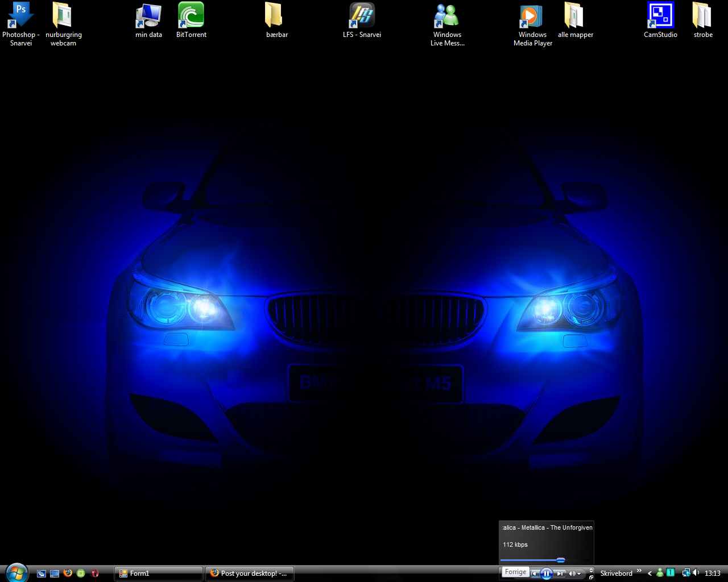Open the network status tray icon
The height and width of the screenshot is (582, 728).
pos(686,573)
